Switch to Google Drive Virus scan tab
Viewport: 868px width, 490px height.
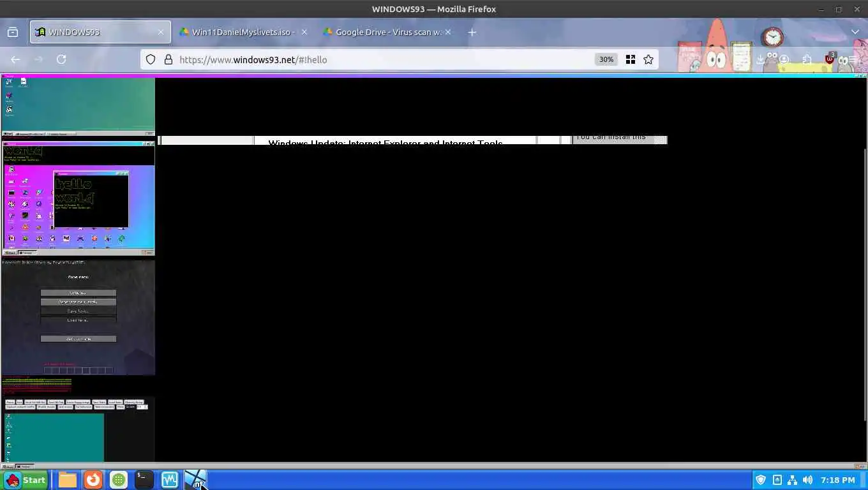(x=387, y=32)
